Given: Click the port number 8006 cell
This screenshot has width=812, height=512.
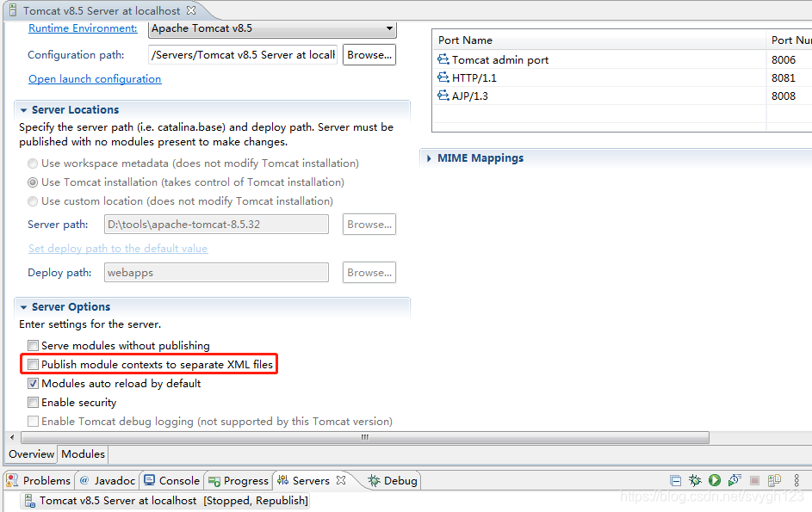Looking at the screenshot, I should click(784, 59).
